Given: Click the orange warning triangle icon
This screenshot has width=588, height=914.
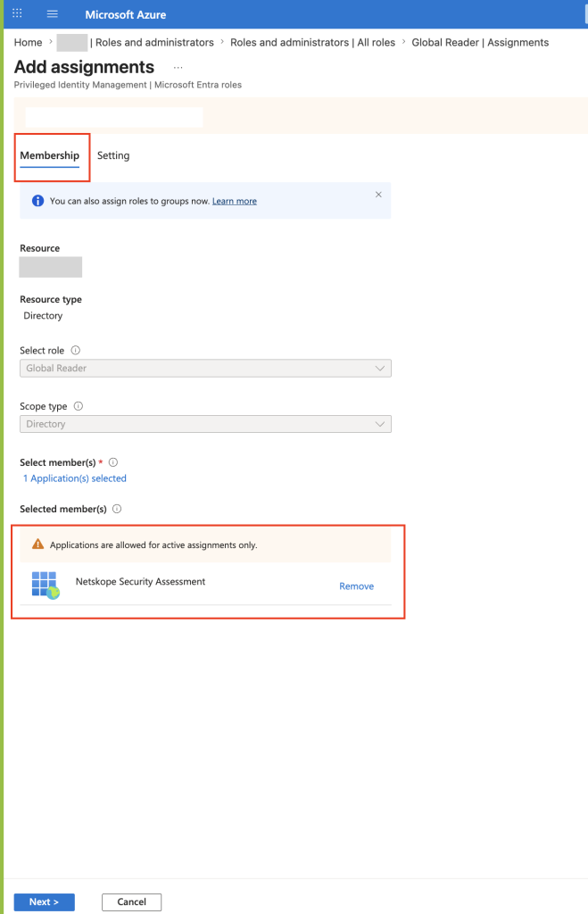Looking at the screenshot, I should coord(37,544).
